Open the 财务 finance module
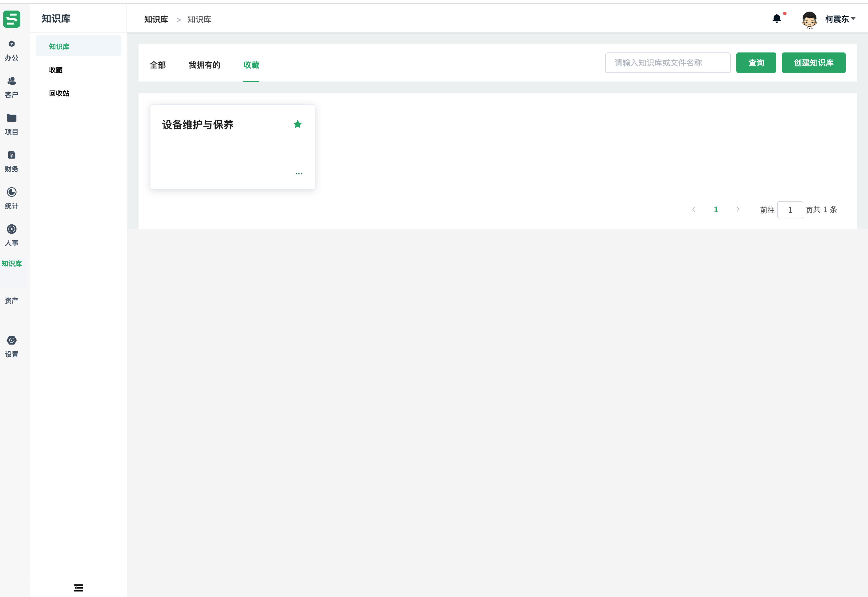868x597 pixels. tap(12, 162)
